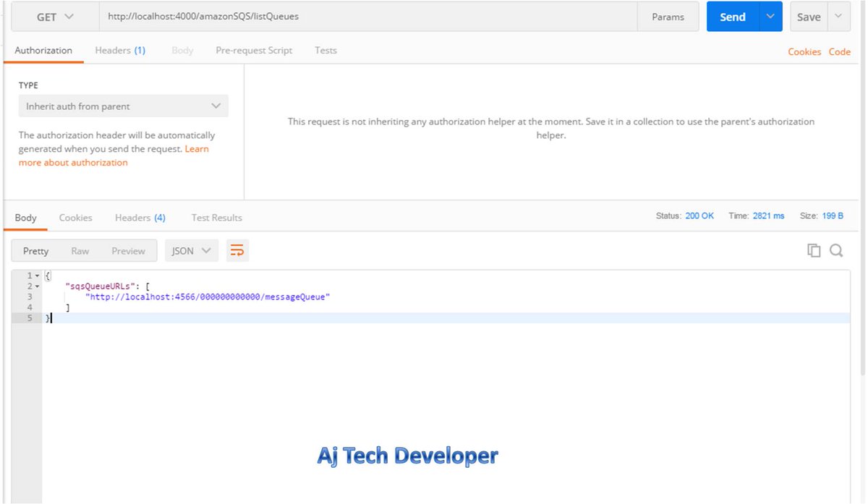The height and width of the screenshot is (504, 868).
Task: Select the Raw view mode
Action: pyautogui.click(x=80, y=251)
